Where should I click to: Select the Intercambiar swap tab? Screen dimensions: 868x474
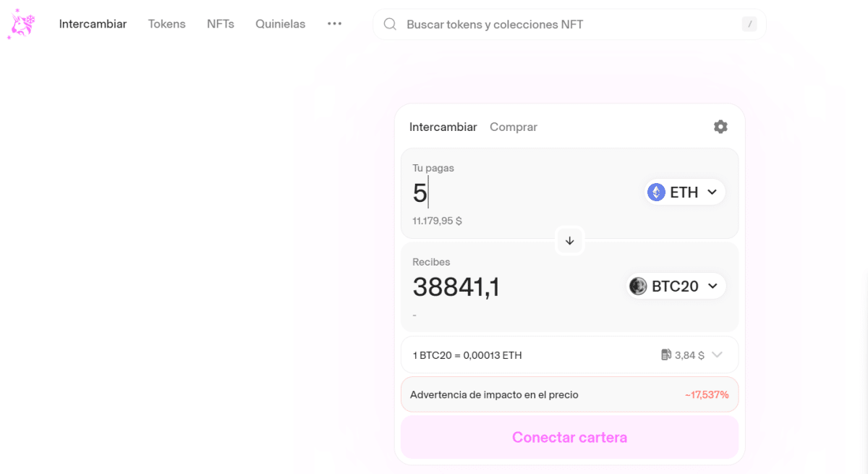coord(443,127)
